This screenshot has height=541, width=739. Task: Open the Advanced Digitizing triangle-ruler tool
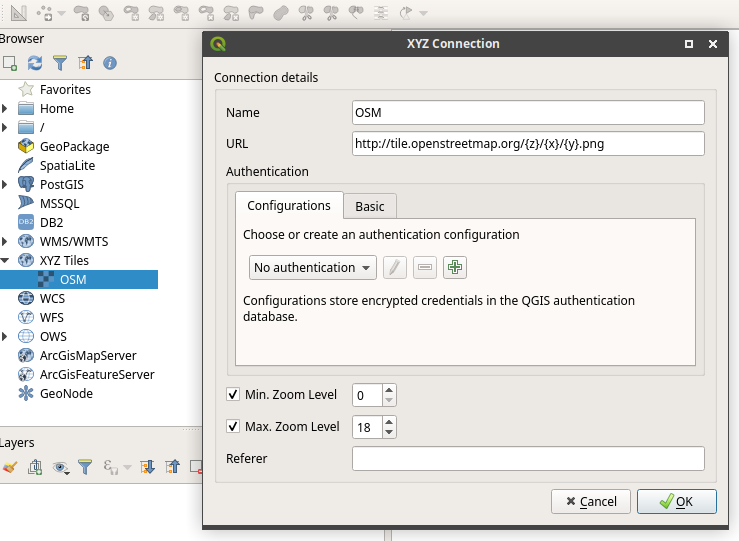click(x=18, y=13)
